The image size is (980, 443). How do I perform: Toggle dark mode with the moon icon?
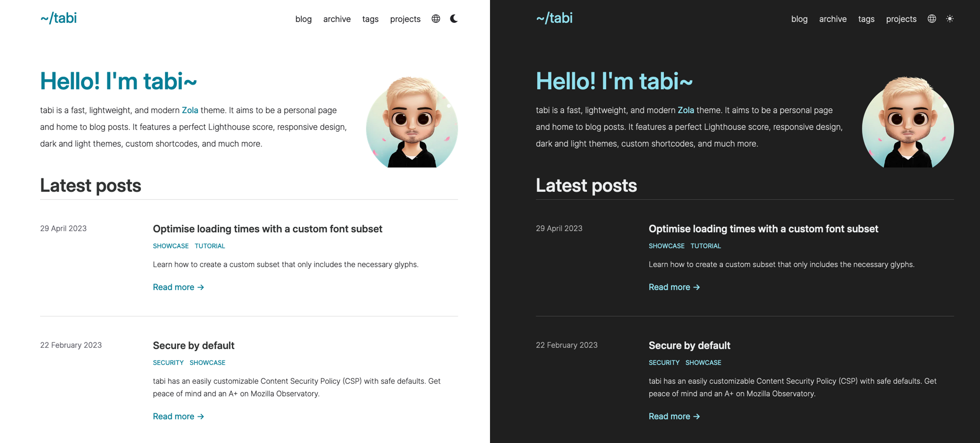[454, 19]
